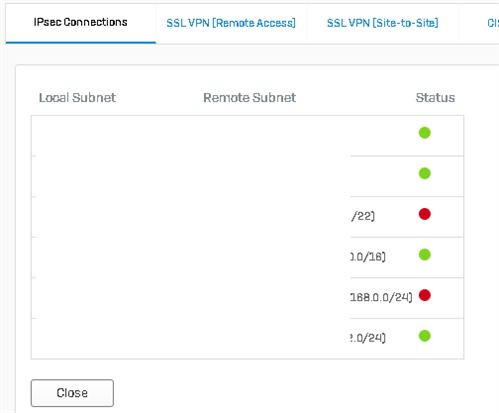This screenshot has height=413, width=499.
Task: Select the remote subnet entry ending in 0.0/16
Action: coord(368,257)
